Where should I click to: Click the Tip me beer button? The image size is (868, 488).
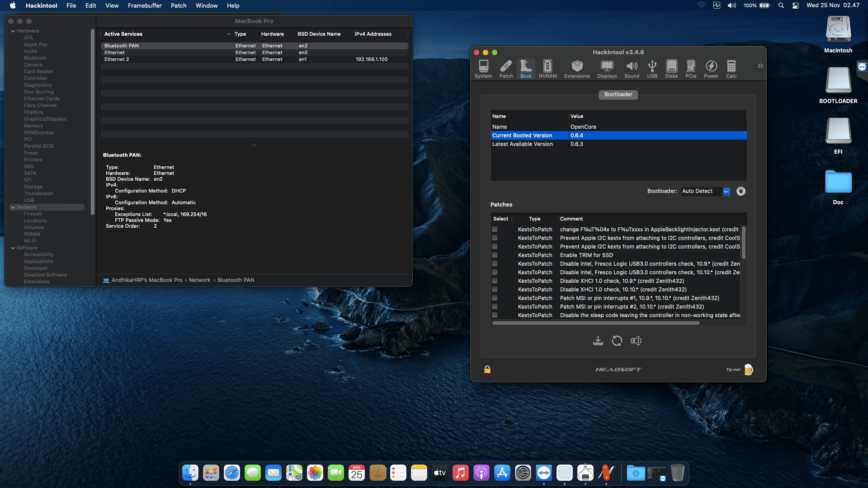748,370
